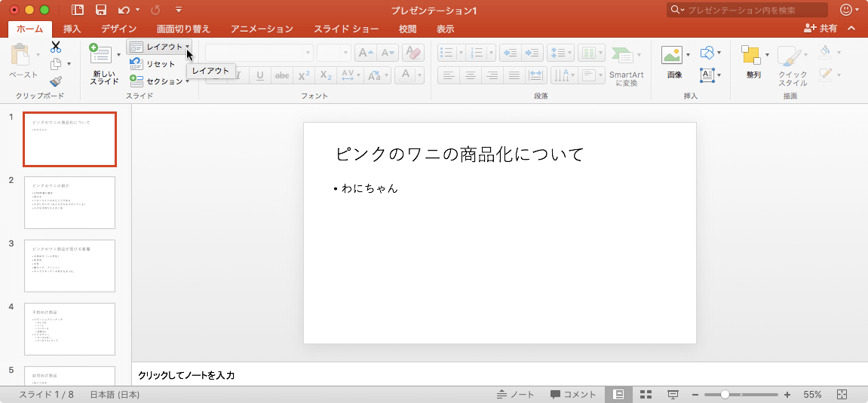Click the zoom slider handle
This screenshot has height=403, width=868.
[x=725, y=395]
